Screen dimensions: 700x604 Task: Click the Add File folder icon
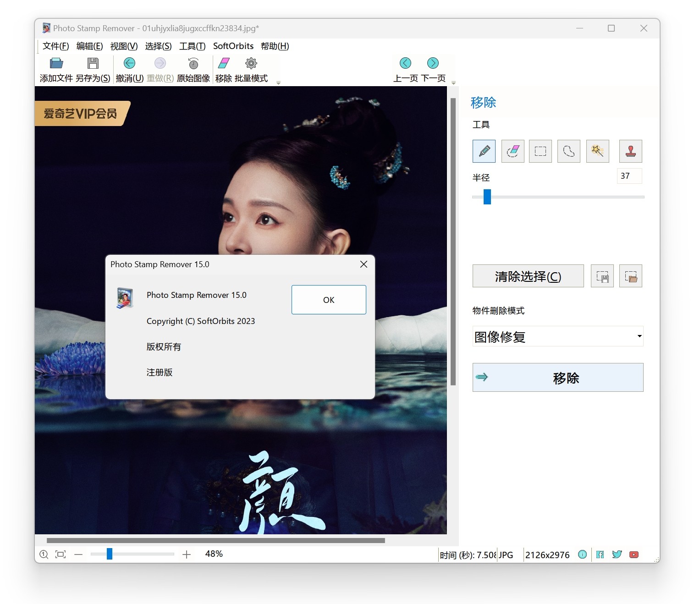[x=56, y=63]
